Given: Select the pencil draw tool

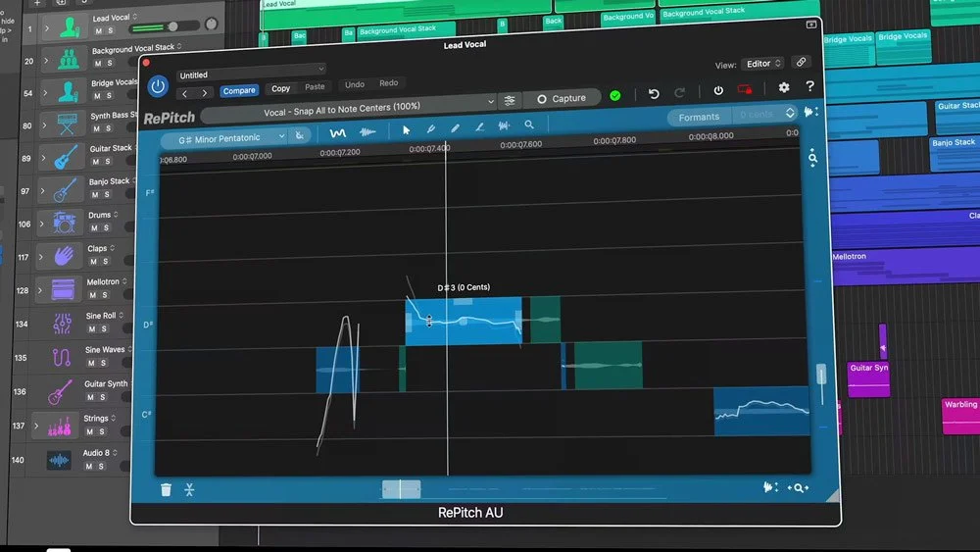Looking at the screenshot, I should click(455, 127).
